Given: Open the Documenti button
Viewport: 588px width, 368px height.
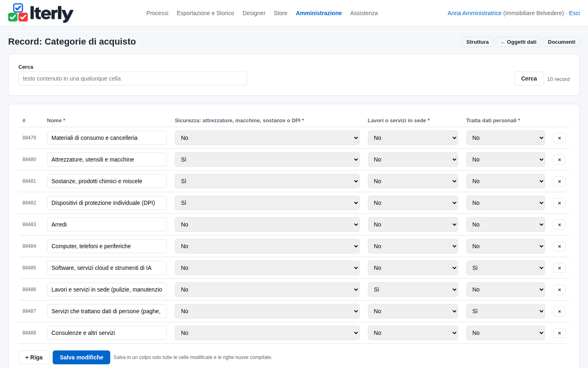Looking at the screenshot, I should (x=561, y=42).
